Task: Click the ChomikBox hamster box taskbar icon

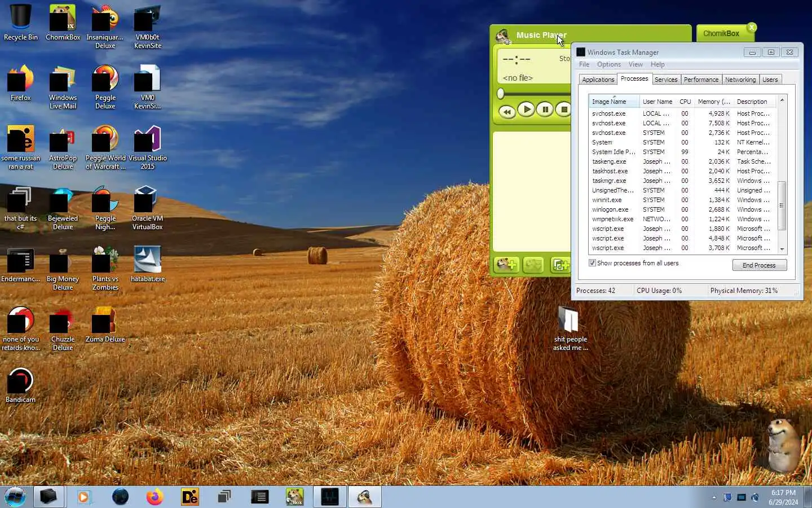Action: (294, 497)
